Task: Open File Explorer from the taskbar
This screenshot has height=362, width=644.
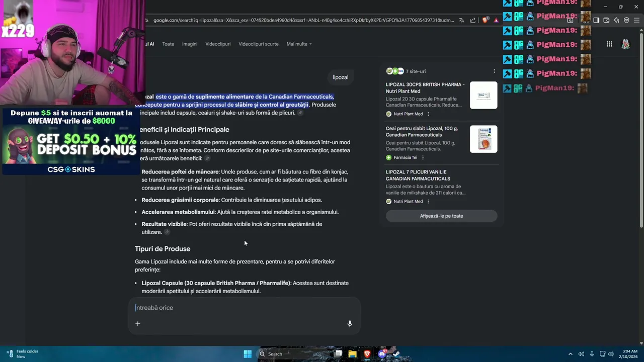Action: point(353,354)
